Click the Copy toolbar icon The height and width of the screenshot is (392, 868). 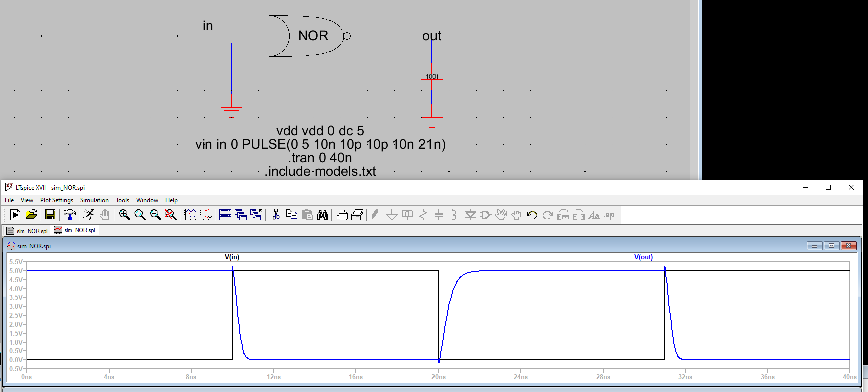[x=291, y=215]
